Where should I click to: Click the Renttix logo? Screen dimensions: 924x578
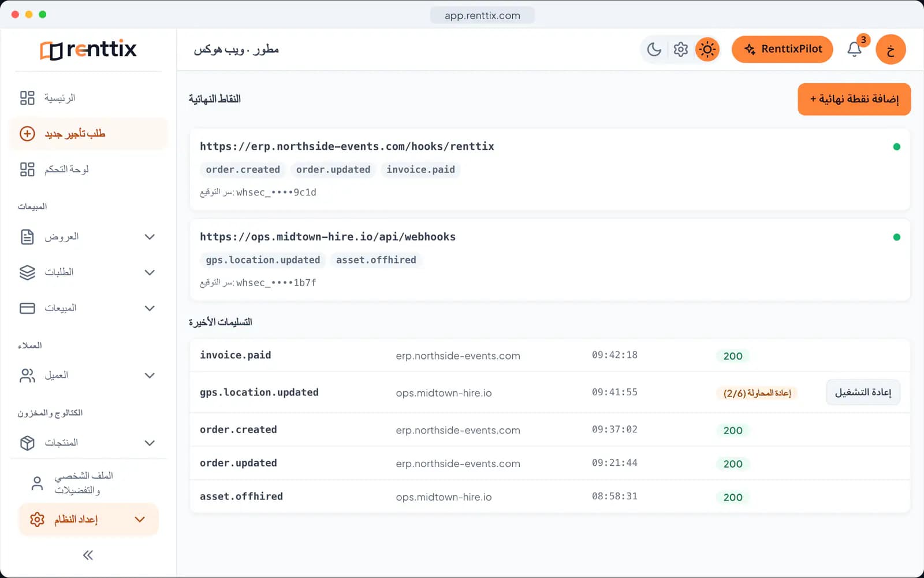pos(88,50)
